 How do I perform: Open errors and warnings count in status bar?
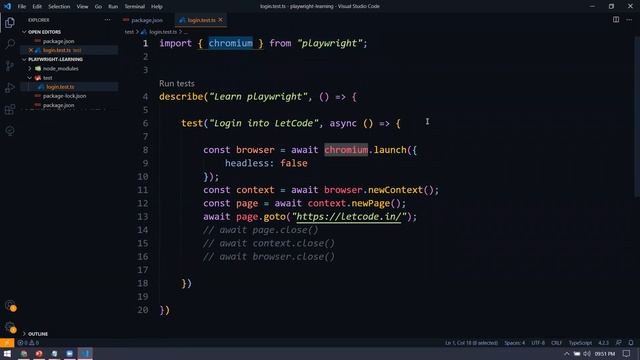tap(28, 343)
